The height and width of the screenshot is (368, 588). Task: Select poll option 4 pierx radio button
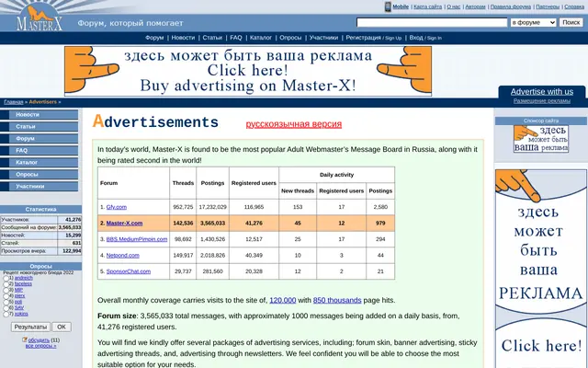click(x=6, y=296)
